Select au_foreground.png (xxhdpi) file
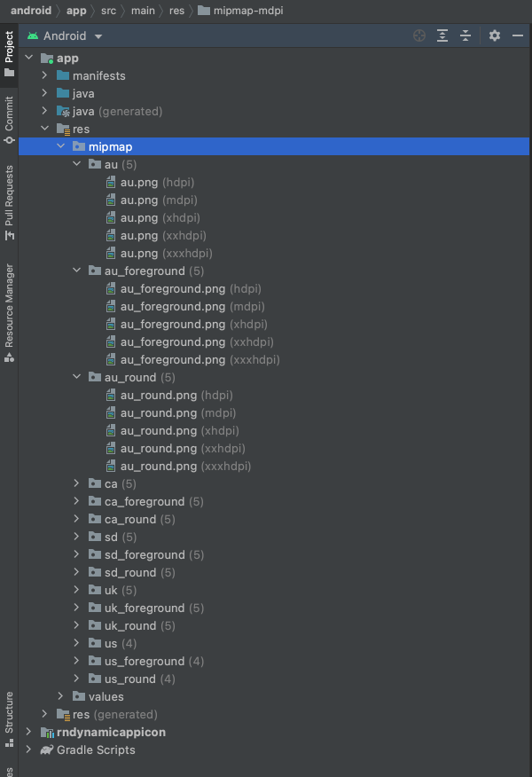Screen dimensions: 532x777 273,341
